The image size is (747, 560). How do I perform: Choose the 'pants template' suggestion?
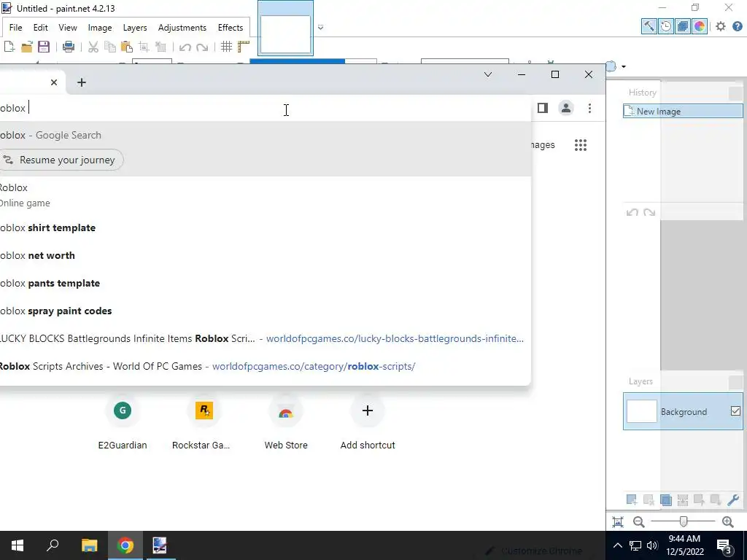click(264, 283)
